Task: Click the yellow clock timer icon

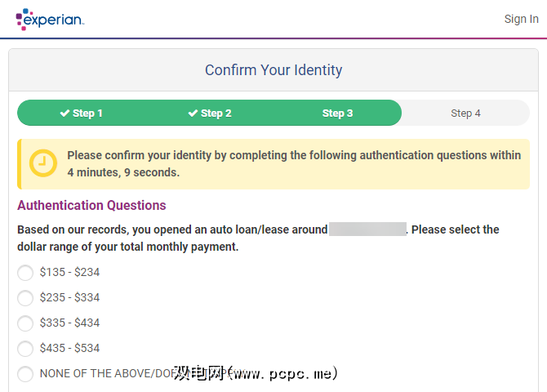Action: (43, 163)
